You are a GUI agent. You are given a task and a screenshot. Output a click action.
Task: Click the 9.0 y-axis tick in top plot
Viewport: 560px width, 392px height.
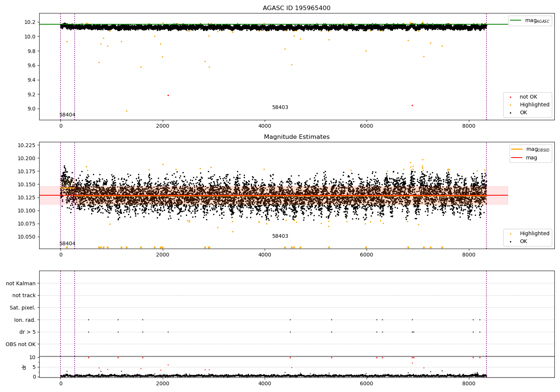pos(31,109)
